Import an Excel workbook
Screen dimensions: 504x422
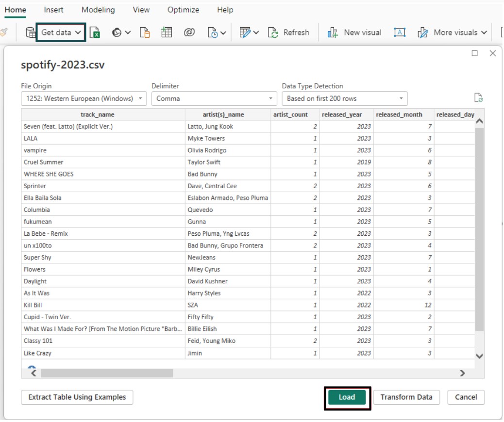[x=95, y=32]
